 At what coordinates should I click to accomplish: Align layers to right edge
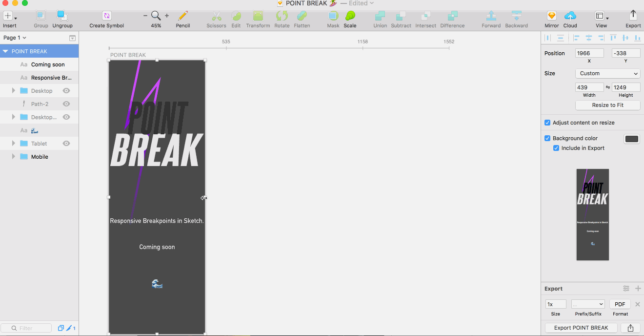(x=601, y=38)
